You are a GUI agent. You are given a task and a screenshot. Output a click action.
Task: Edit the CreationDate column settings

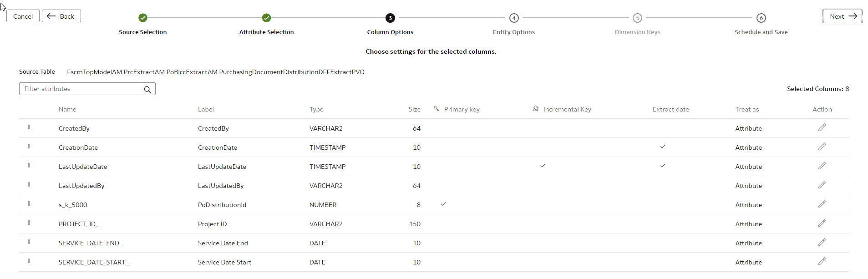pyautogui.click(x=822, y=147)
